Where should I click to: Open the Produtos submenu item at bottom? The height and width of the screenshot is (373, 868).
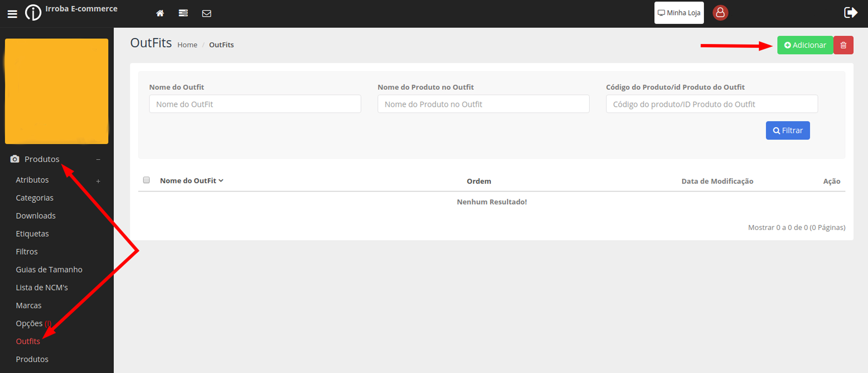coord(32,359)
